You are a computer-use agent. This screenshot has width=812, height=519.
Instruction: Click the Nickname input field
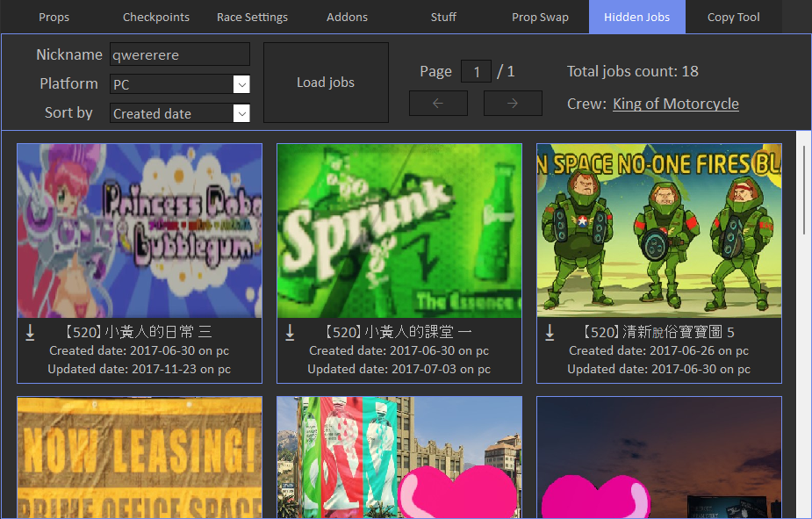(180, 54)
